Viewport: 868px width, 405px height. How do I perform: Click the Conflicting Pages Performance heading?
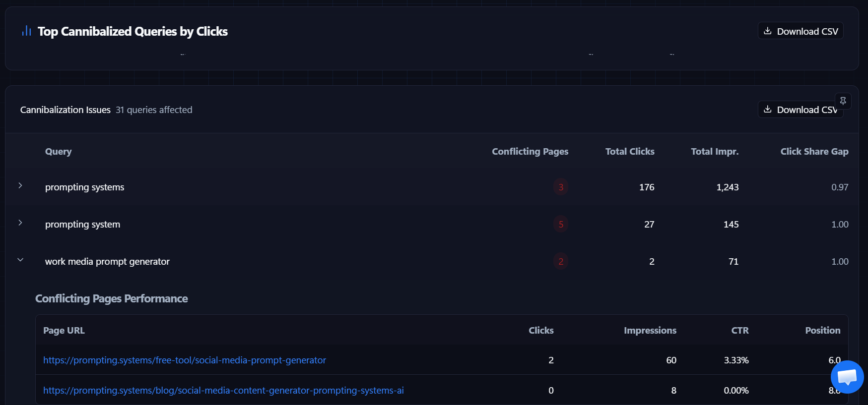pos(112,298)
